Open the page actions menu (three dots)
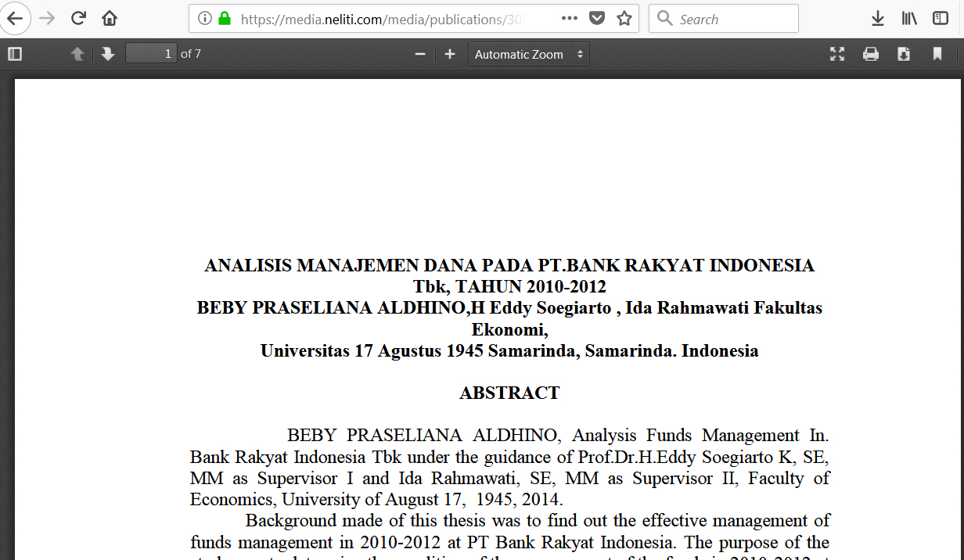 (570, 19)
